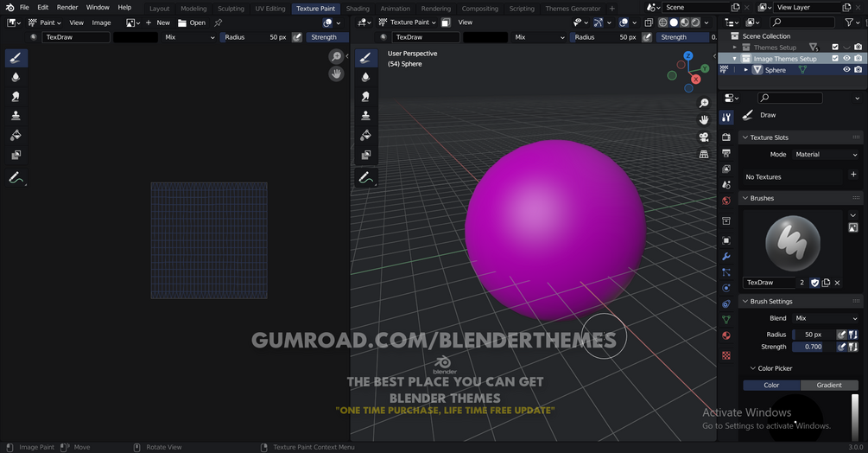Open Texture Paint mode dropdown in viewport

408,22
